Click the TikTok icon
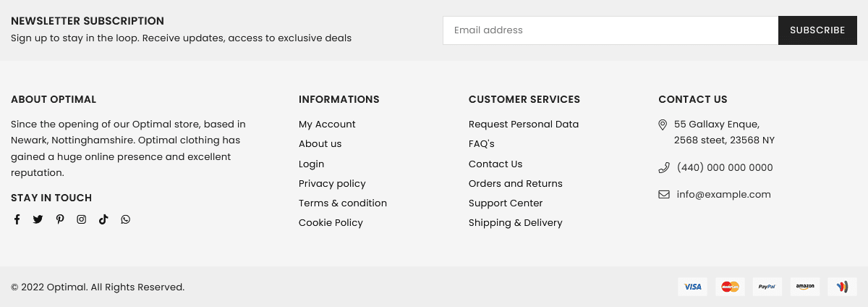The width and height of the screenshot is (868, 307). pos(103,219)
